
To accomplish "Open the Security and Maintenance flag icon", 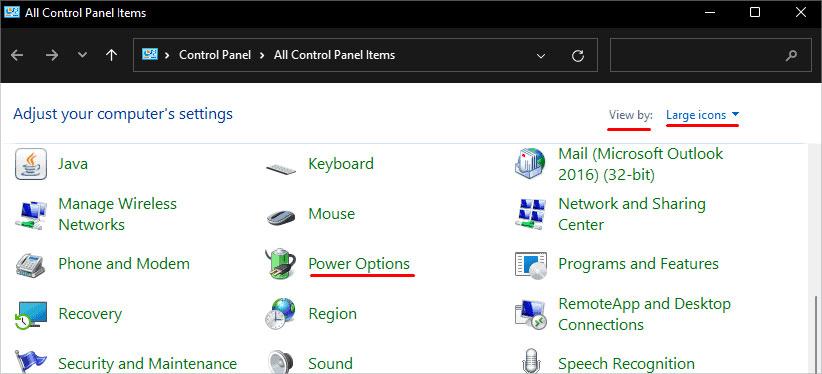I will (31, 361).
